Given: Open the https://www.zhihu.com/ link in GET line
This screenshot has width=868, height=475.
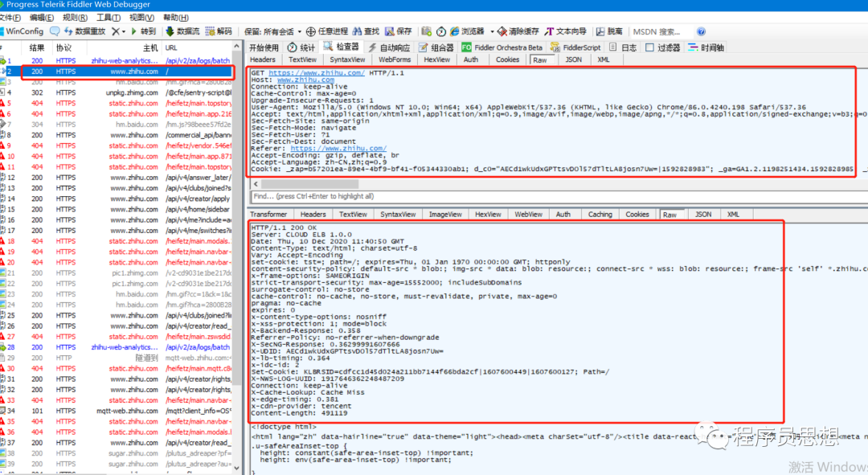Looking at the screenshot, I should [316, 73].
